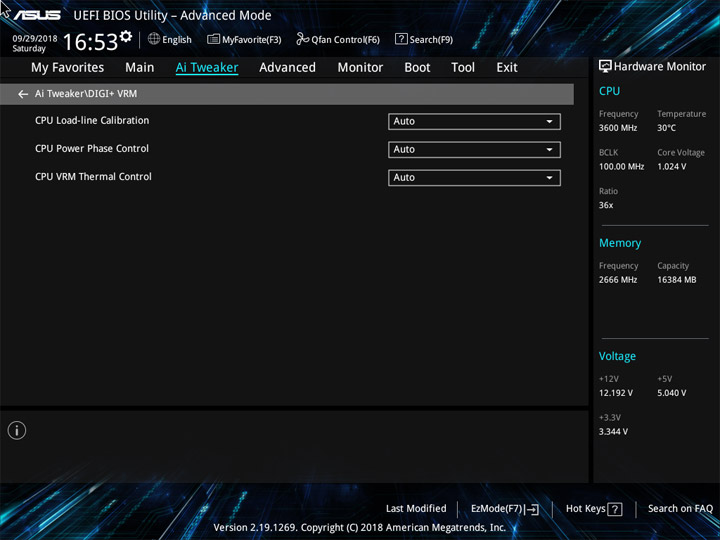Click the Memory section heading
This screenshot has height=540, width=720.
pos(620,243)
